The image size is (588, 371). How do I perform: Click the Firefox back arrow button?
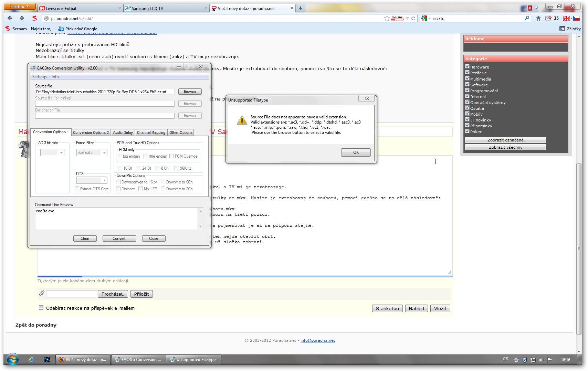coord(10,18)
